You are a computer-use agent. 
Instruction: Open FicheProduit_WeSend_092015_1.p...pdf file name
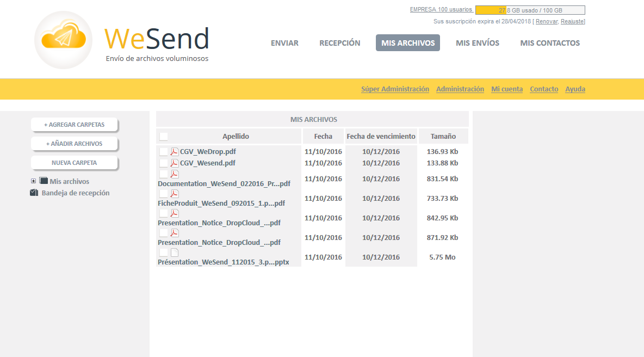tap(221, 204)
